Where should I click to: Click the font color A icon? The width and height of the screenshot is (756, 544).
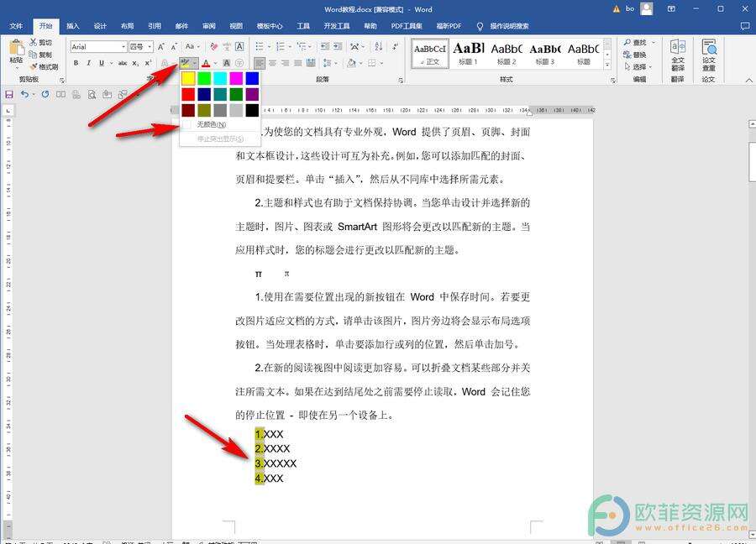point(206,63)
